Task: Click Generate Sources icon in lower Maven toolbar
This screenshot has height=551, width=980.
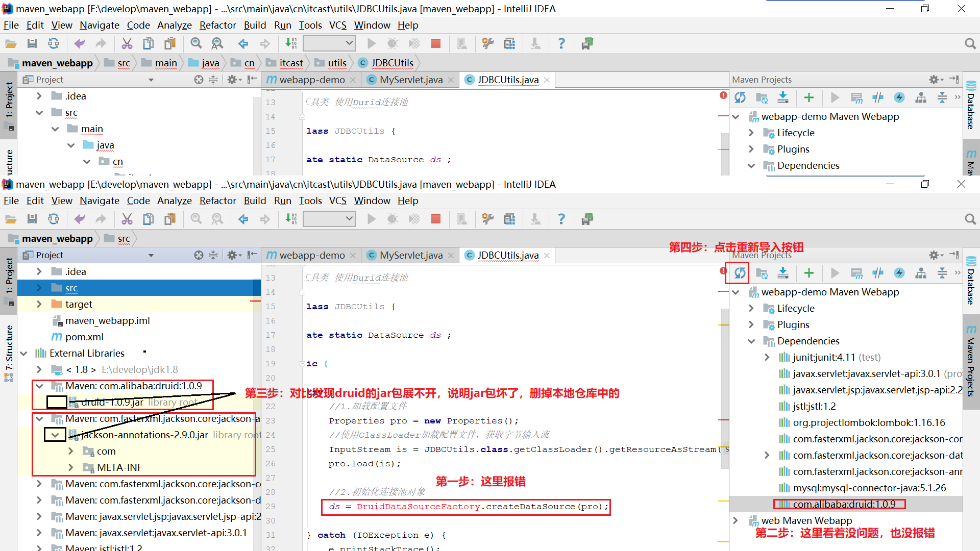Action: [x=762, y=273]
